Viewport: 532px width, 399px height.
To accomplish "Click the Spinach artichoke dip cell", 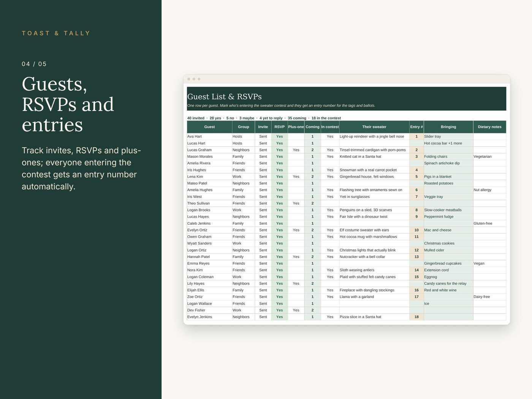I will tap(448, 163).
